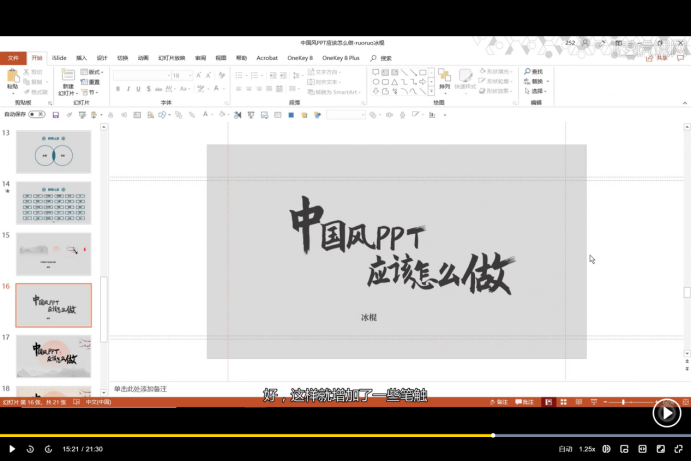Switch to normal view icon in status bar
Viewport: 692px width, 461px height.
click(549, 402)
